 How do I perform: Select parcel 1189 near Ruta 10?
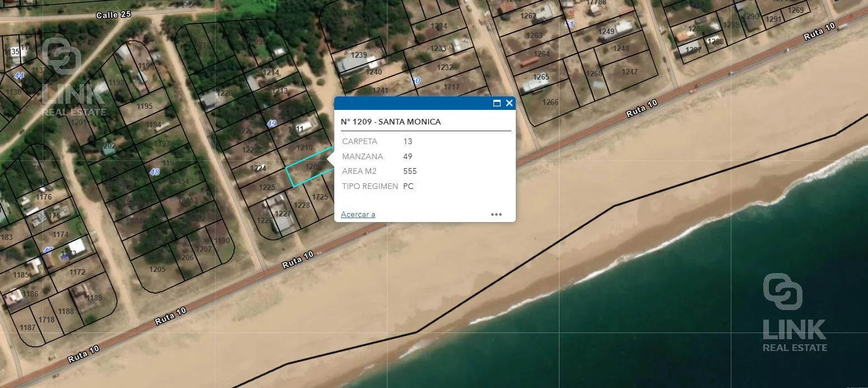(x=95, y=298)
